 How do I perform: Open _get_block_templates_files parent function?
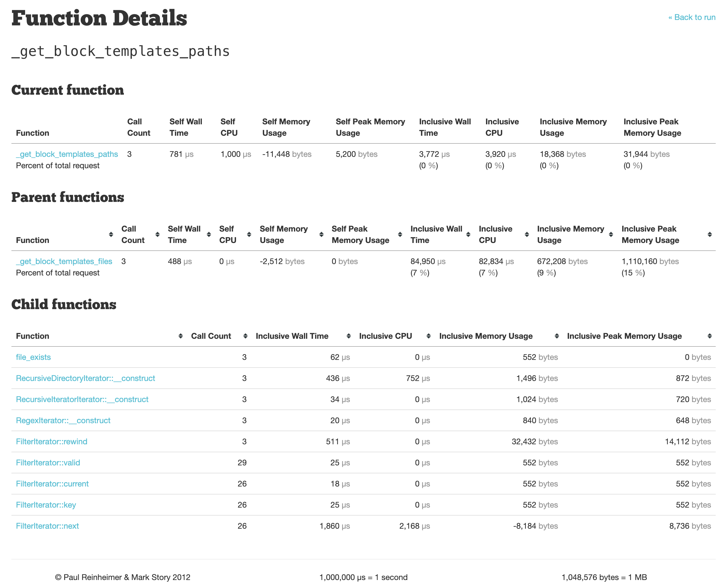(64, 261)
